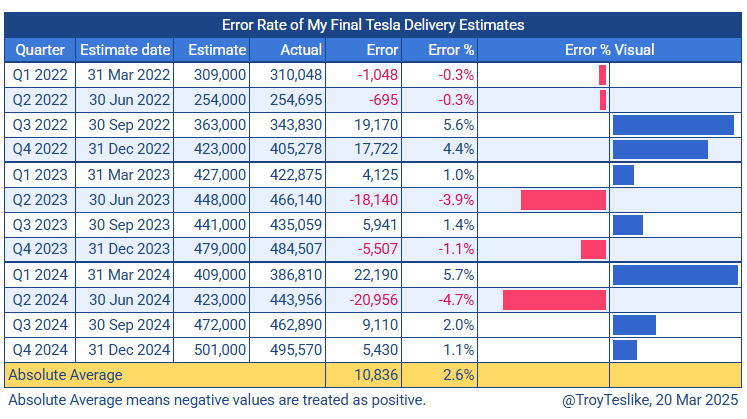Click the table title banner
747x419 pixels.
click(373, 24)
